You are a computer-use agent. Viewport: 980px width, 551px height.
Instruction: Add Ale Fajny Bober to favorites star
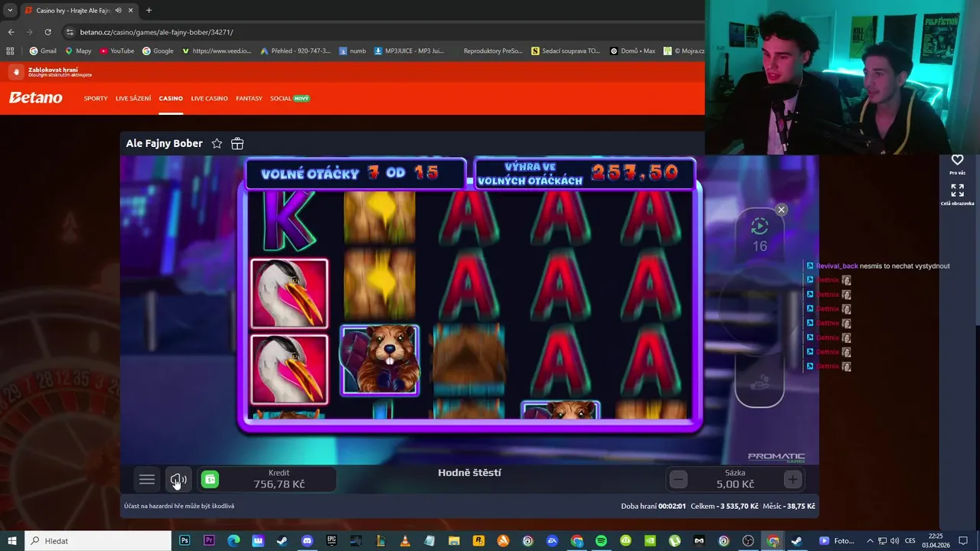[x=217, y=144]
